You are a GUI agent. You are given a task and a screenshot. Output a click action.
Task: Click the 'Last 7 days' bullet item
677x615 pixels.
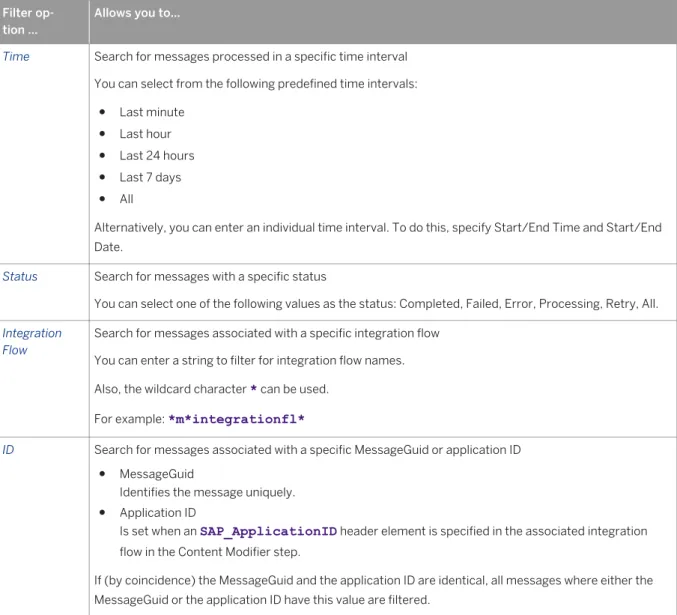[150, 177]
